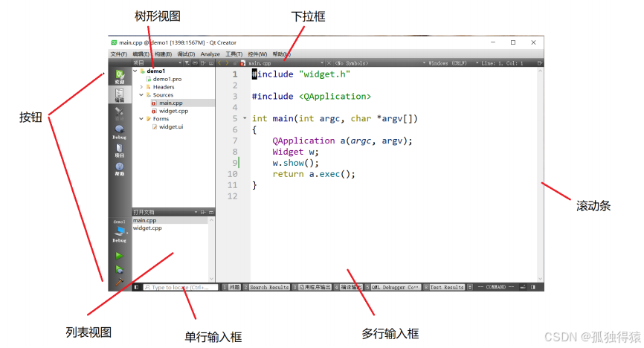644x348 pixels.
Task: Open the Projects (项目) mode icon
Action: 120,150
